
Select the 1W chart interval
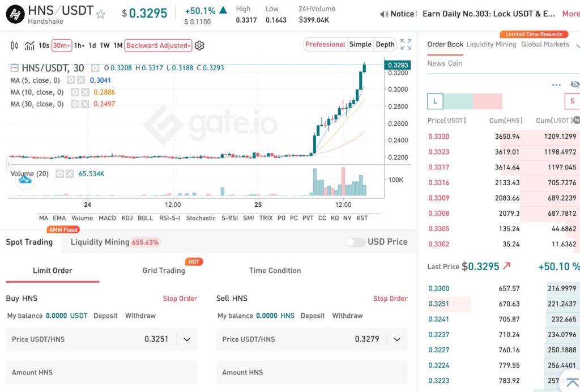point(105,45)
